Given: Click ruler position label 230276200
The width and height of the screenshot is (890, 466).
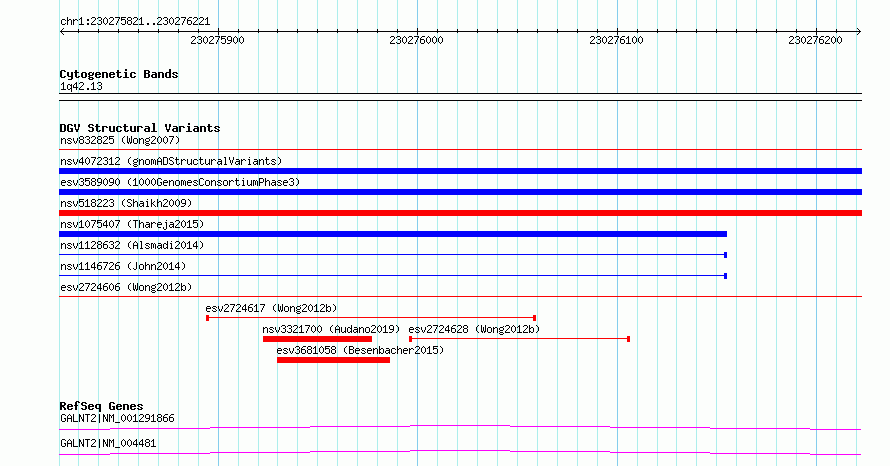Looking at the screenshot, I should [815, 40].
